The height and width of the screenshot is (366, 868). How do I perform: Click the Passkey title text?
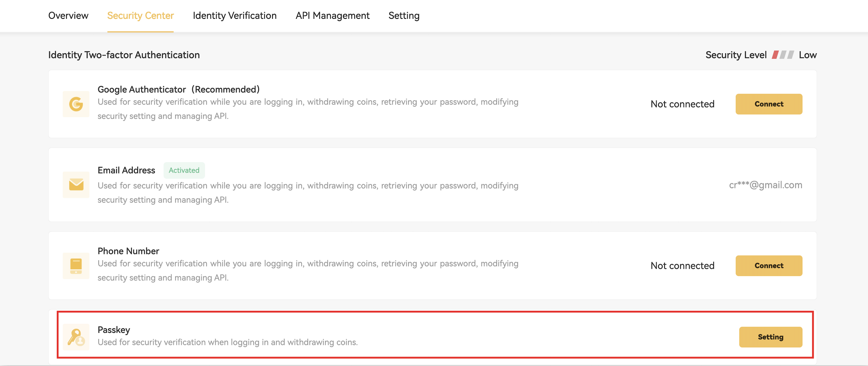coord(114,330)
